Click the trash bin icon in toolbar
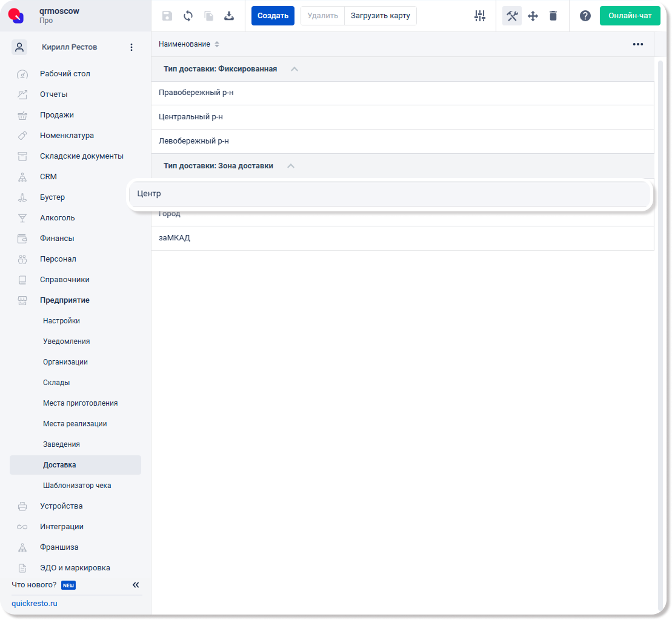 click(x=553, y=16)
